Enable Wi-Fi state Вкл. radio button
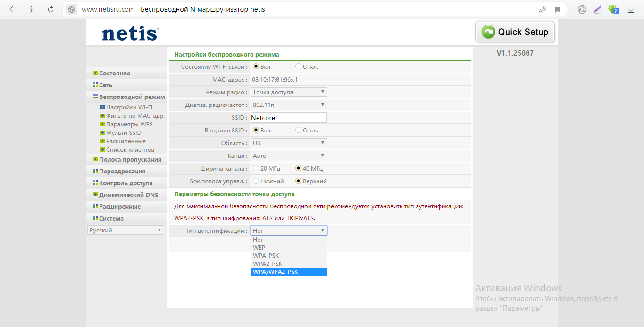This screenshot has height=327, width=644. [256, 66]
